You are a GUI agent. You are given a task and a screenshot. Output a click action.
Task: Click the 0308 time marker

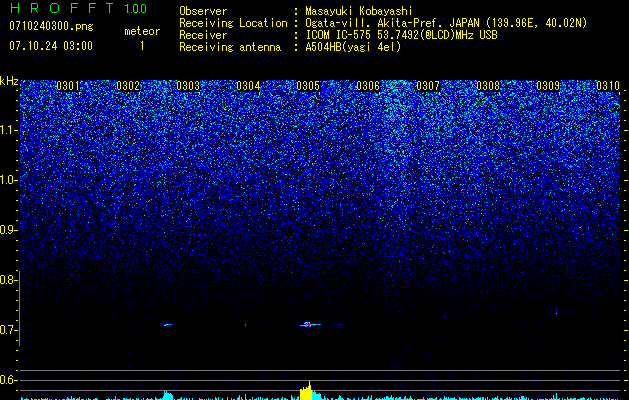pos(488,86)
